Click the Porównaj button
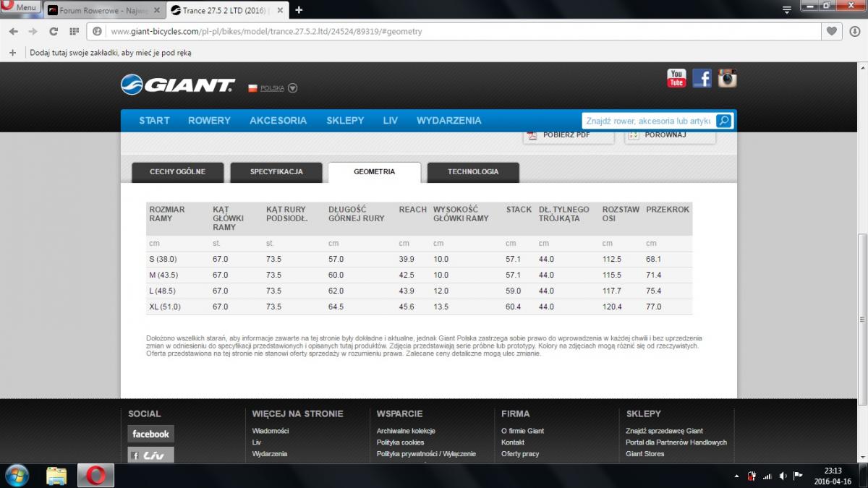The height and width of the screenshot is (488, 868). pyautogui.click(x=671, y=135)
